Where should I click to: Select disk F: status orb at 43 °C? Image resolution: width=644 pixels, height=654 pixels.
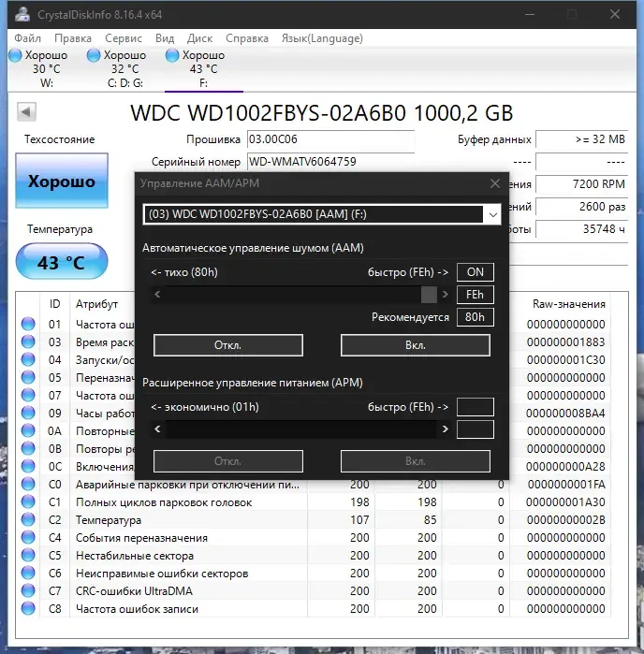tap(172, 55)
